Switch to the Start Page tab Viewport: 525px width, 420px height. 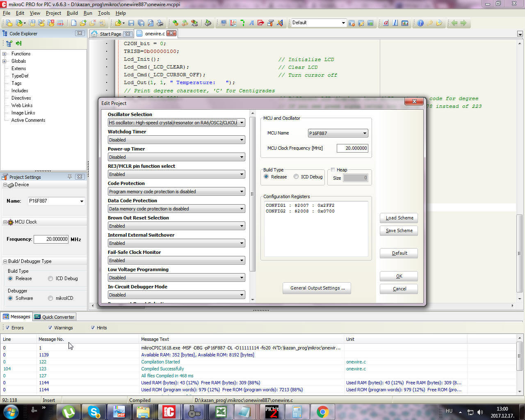[111, 34]
